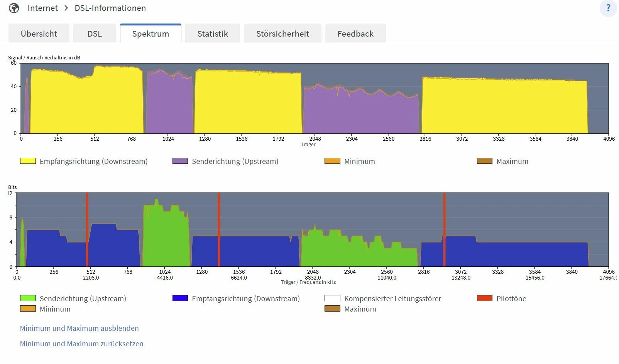Click the globe icon beside Internet
619x364 pixels.
tap(14, 8)
